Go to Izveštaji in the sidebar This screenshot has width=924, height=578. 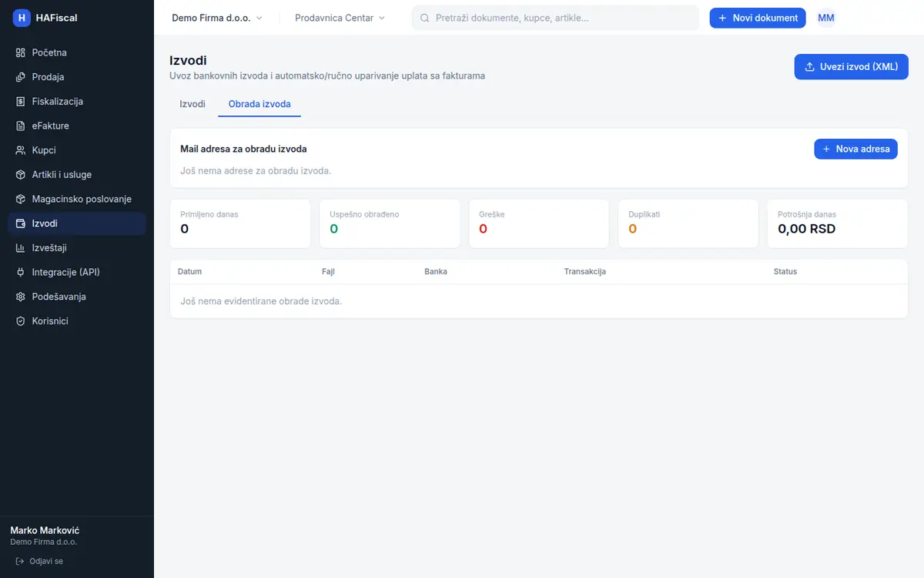pos(77,248)
